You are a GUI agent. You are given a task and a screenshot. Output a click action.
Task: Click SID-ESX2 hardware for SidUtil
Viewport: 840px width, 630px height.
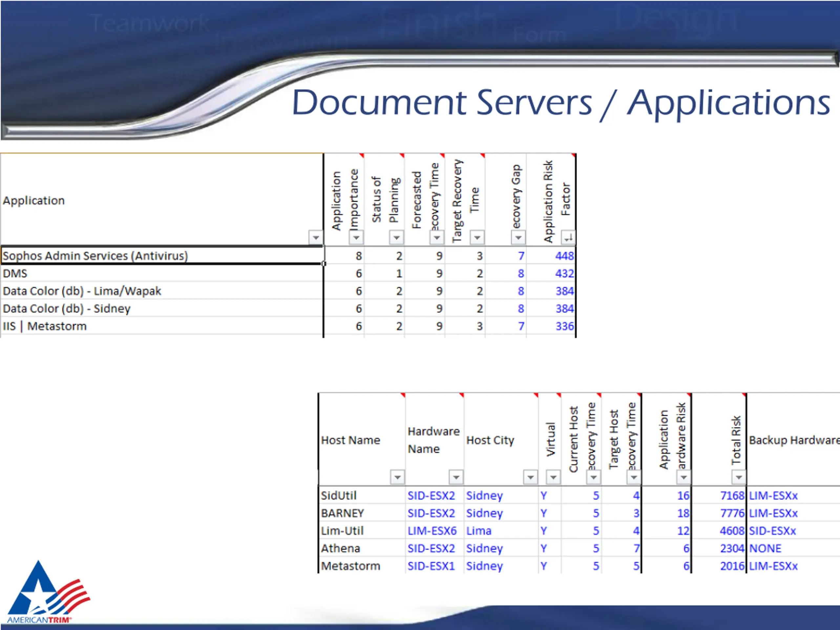pyautogui.click(x=431, y=495)
